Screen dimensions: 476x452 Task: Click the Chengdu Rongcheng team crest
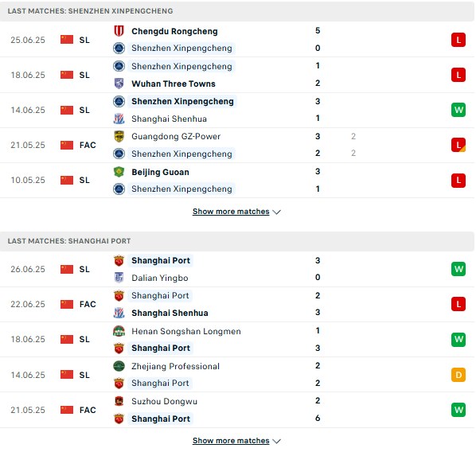pos(119,31)
